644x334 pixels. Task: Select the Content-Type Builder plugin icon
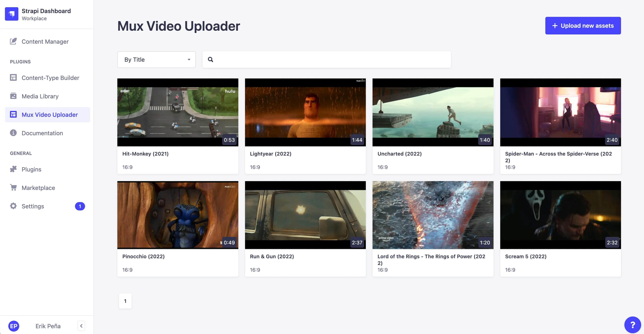13,78
